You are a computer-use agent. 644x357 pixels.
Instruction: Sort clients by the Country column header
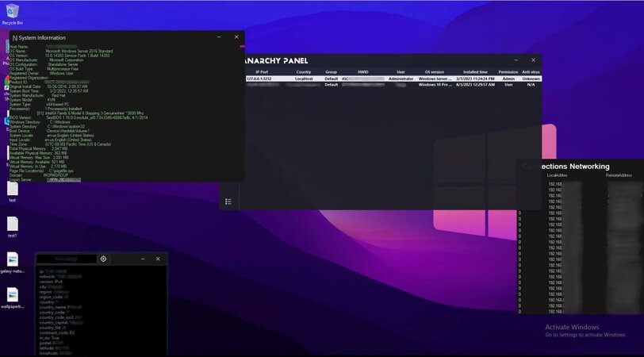click(304, 72)
